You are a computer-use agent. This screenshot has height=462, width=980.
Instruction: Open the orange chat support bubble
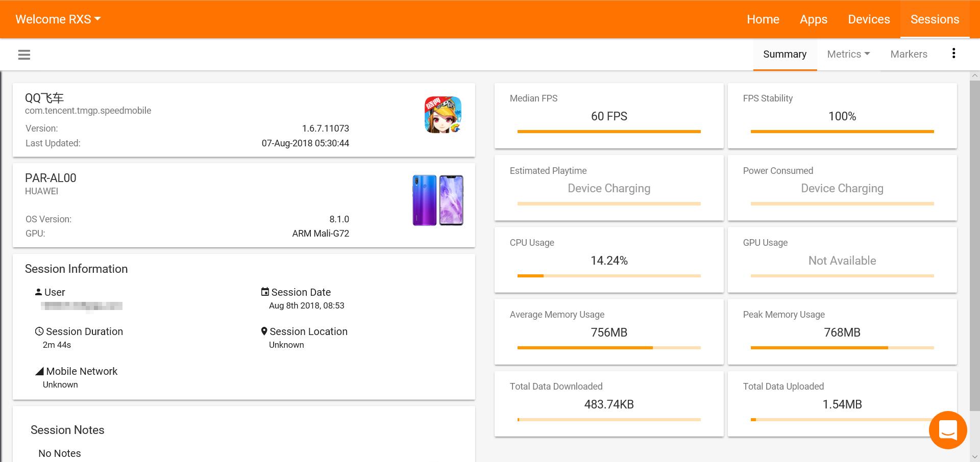[x=948, y=430]
